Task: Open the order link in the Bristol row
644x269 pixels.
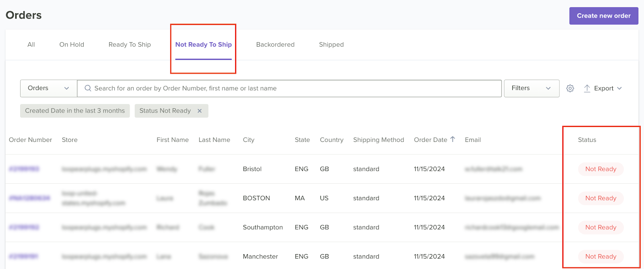Action: pos(24,169)
